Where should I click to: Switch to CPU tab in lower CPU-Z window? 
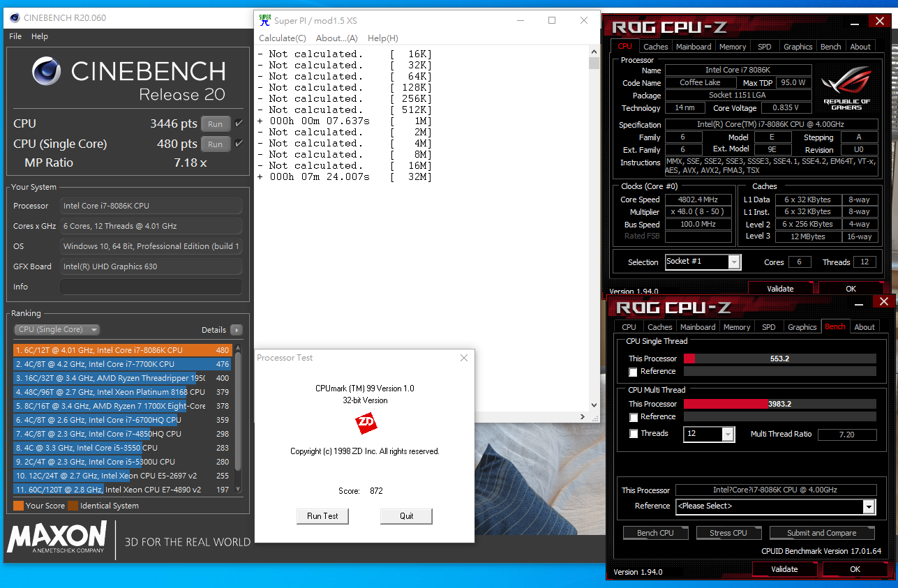click(629, 327)
